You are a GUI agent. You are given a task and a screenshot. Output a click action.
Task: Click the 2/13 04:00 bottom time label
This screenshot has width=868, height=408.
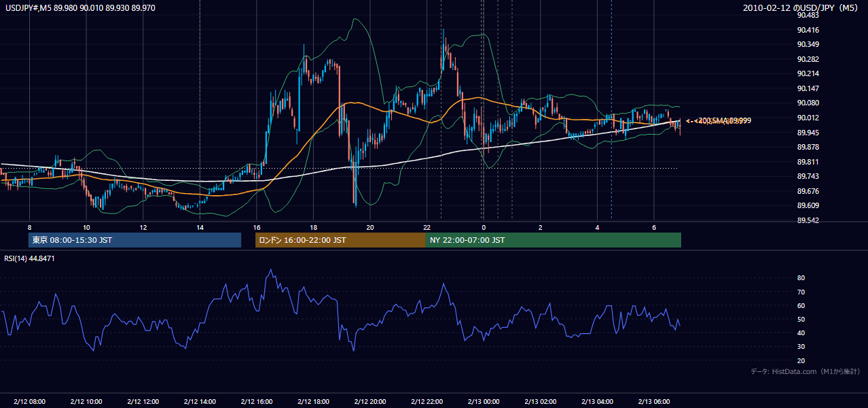[596, 402]
